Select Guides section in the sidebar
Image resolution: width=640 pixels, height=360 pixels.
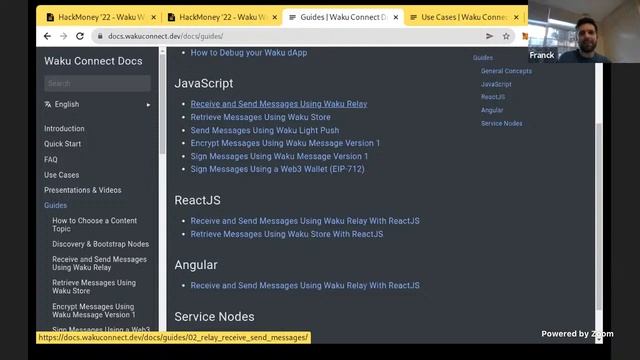click(x=56, y=205)
